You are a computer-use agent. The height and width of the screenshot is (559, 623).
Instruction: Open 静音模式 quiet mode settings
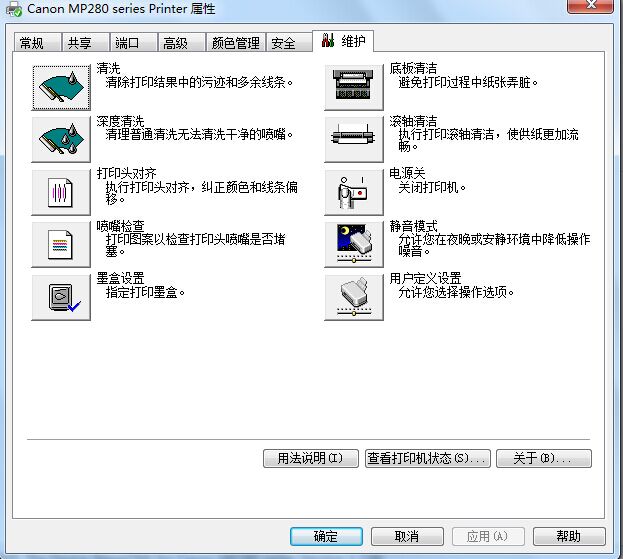pyautogui.click(x=354, y=245)
